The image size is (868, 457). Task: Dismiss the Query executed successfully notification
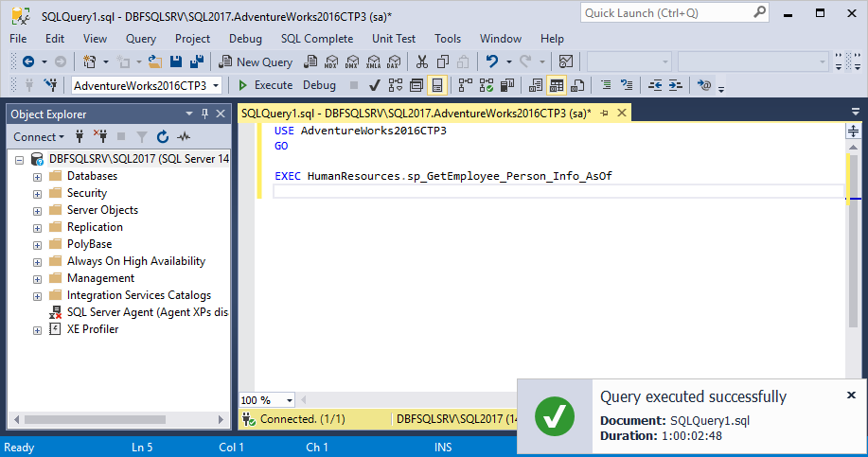coord(851,395)
